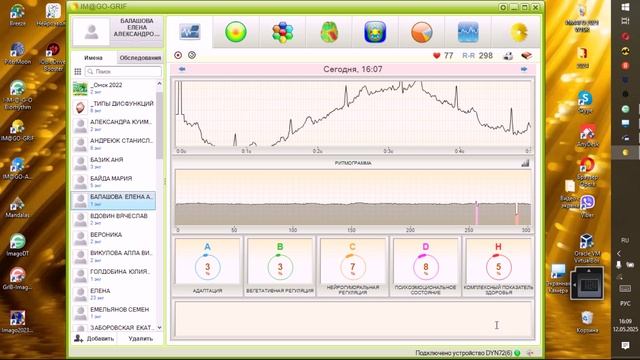Select _Омск 2022 in the list
Viewport: 640px width, 360px height.
[x=113, y=88]
